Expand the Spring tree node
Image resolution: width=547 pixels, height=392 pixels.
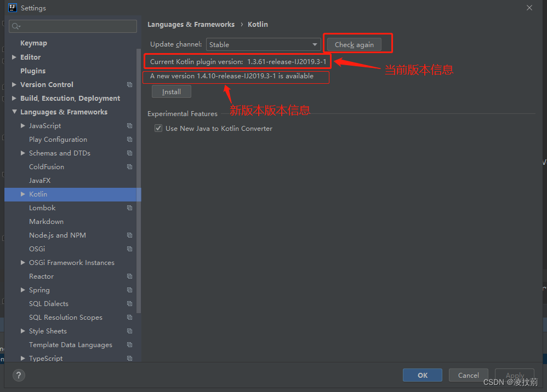pos(22,290)
